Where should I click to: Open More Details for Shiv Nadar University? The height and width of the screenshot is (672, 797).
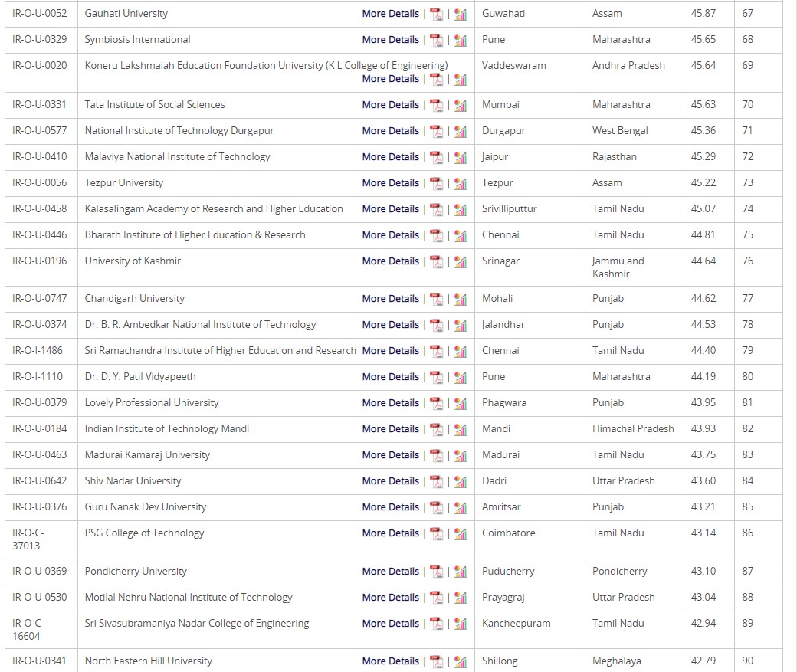(390, 481)
